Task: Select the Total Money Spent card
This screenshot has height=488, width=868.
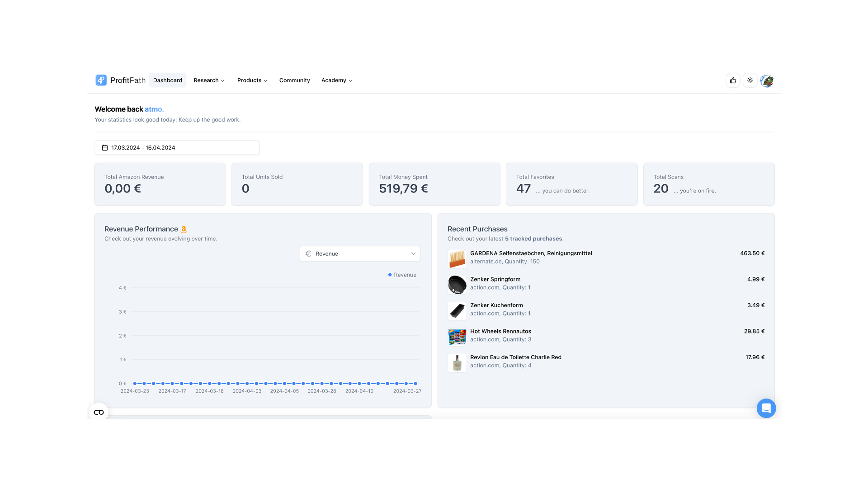Action: pos(434,184)
